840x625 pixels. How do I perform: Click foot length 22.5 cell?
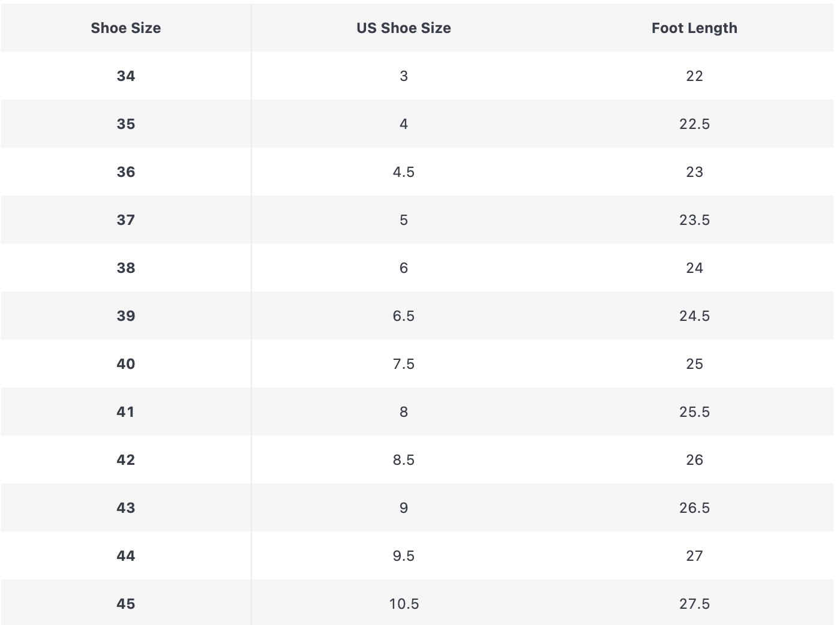point(694,124)
